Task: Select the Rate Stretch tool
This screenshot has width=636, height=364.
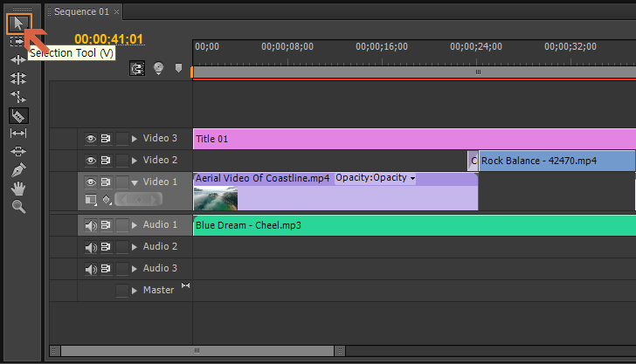Action: tap(18, 97)
